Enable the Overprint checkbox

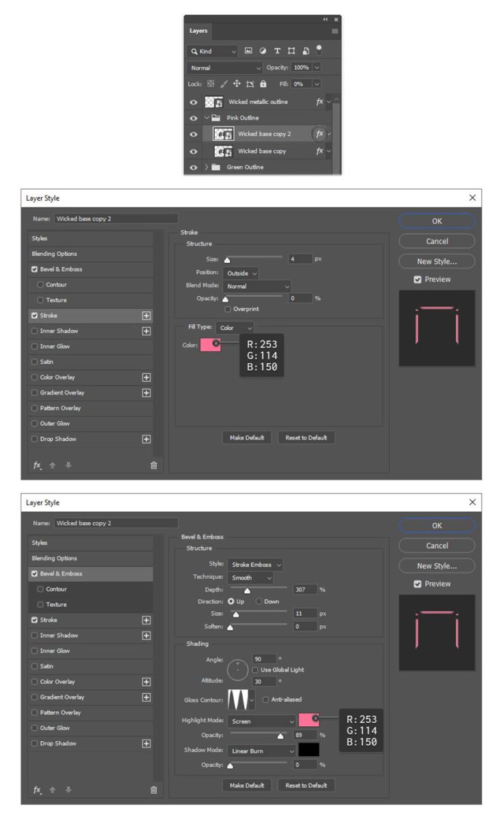point(228,309)
